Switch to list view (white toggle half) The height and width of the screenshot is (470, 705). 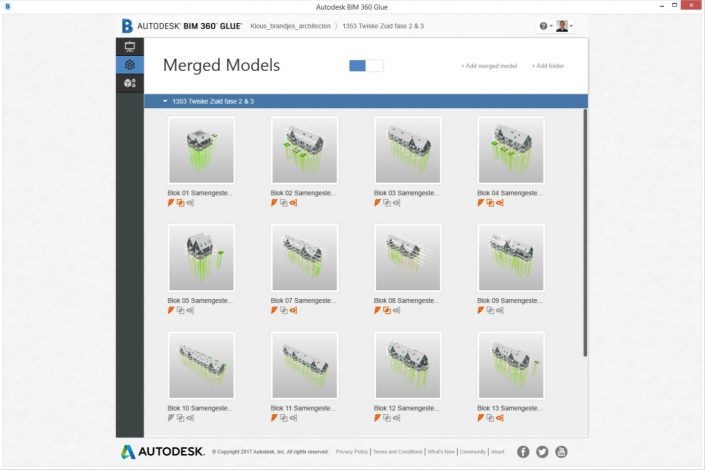tap(375, 66)
